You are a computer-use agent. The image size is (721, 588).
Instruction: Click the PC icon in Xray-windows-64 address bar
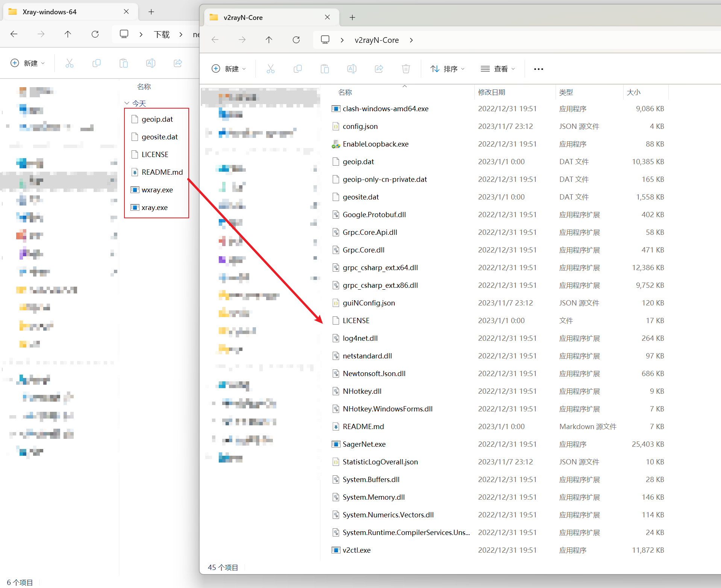[x=124, y=34]
